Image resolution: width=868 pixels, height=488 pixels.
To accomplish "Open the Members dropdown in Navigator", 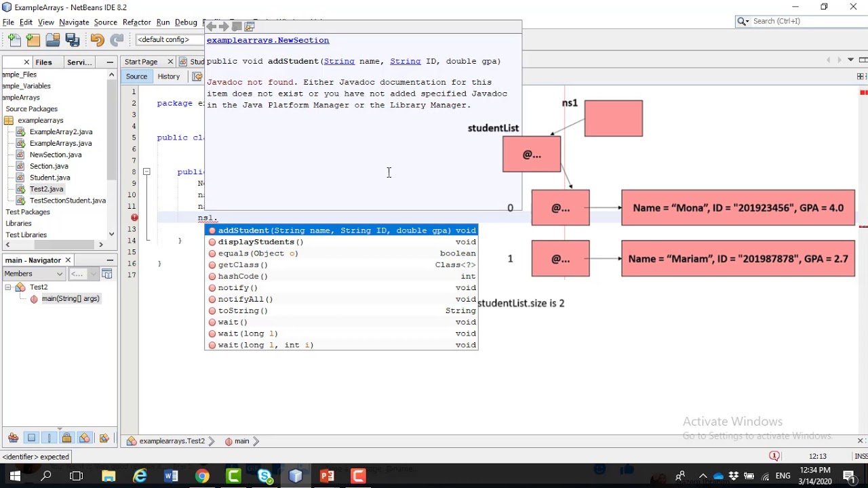I will coord(34,274).
